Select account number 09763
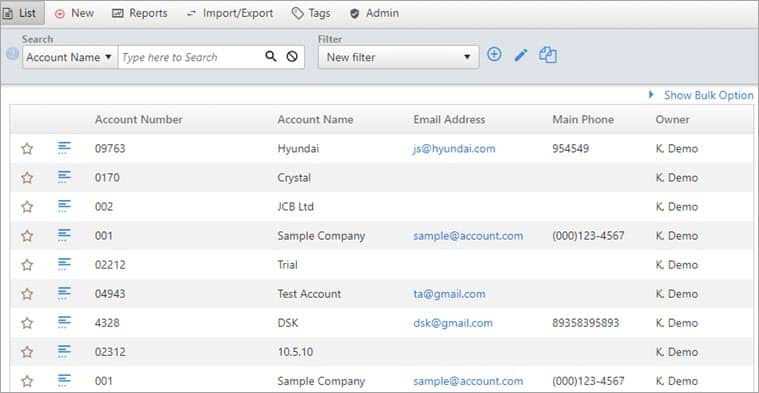Screen dimensions: 759x393 click(110, 149)
